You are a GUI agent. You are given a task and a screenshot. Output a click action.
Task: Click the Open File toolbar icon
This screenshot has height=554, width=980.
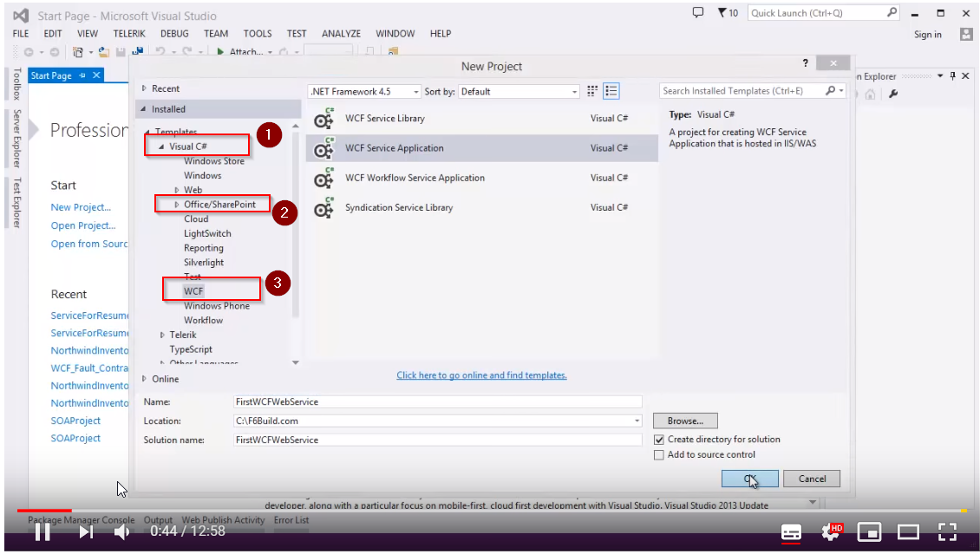pos(104,52)
